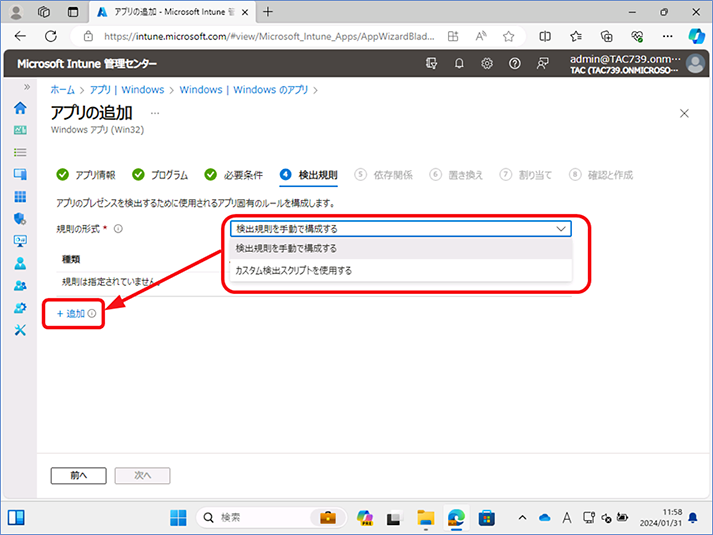
Task: Open the Windows Start button
Action: (x=178, y=518)
